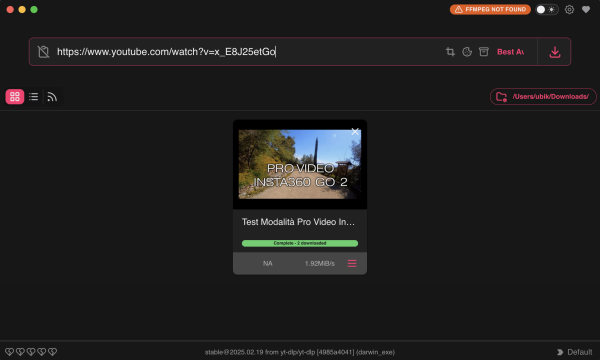This screenshot has width=600, height=360.
Task: Click the FFMPEG NOT FOUND warning badge
Action: click(x=490, y=9)
